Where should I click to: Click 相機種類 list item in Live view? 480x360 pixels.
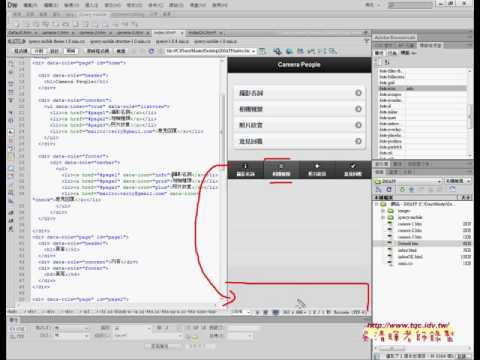(299, 109)
